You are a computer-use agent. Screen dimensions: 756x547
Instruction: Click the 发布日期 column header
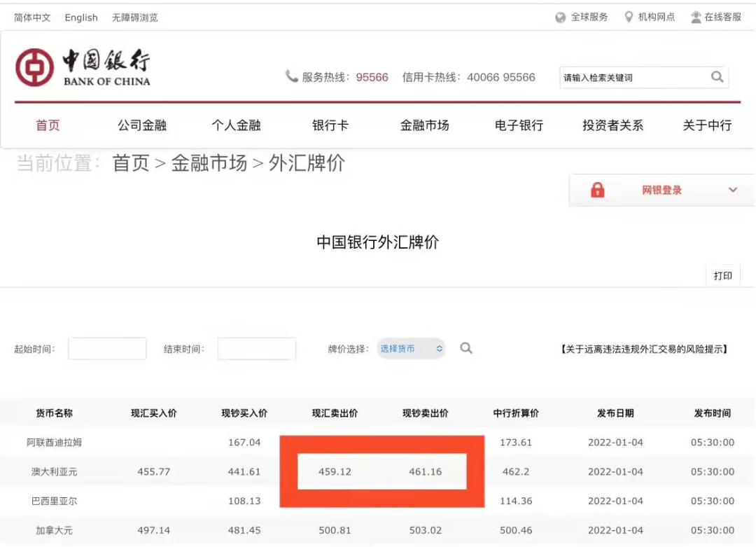point(615,413)
